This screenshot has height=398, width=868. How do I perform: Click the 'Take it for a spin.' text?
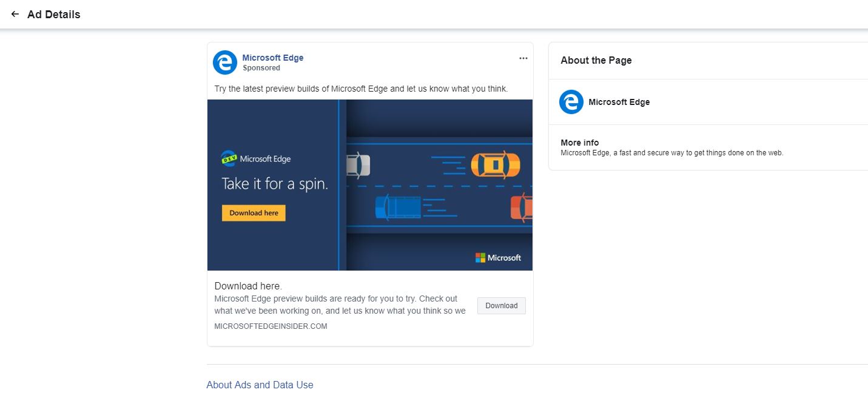click(275, 184)
